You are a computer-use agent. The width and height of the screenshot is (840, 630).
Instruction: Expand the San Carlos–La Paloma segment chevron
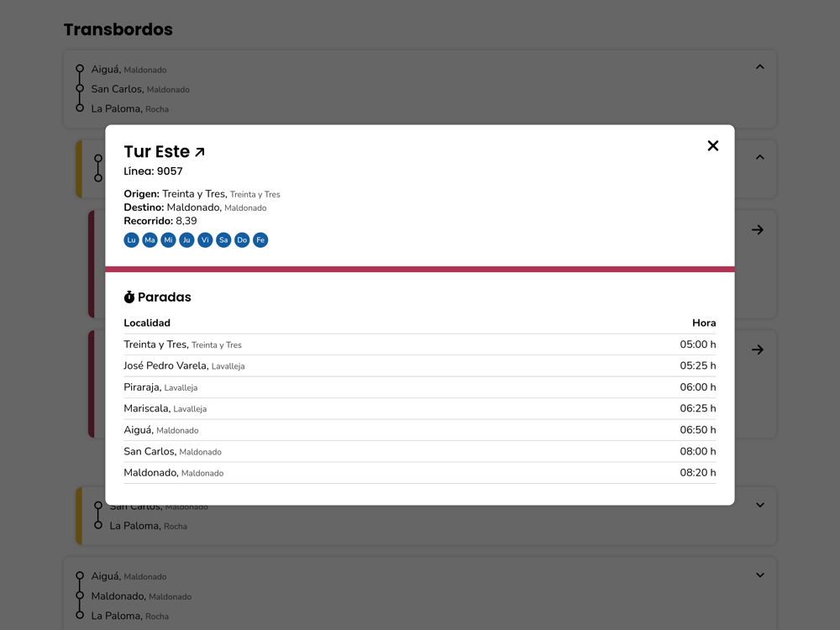759,505
